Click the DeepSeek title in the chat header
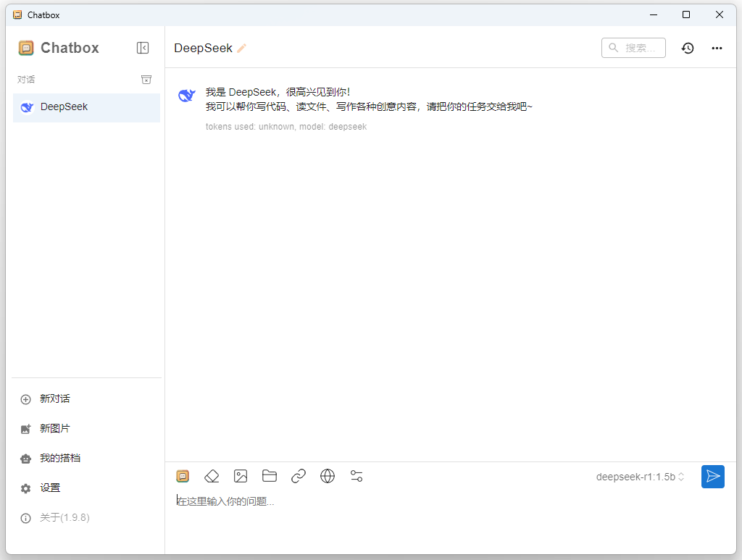Image resolution: width=742 pixels, height=560 pixels. tap(203, 49)
